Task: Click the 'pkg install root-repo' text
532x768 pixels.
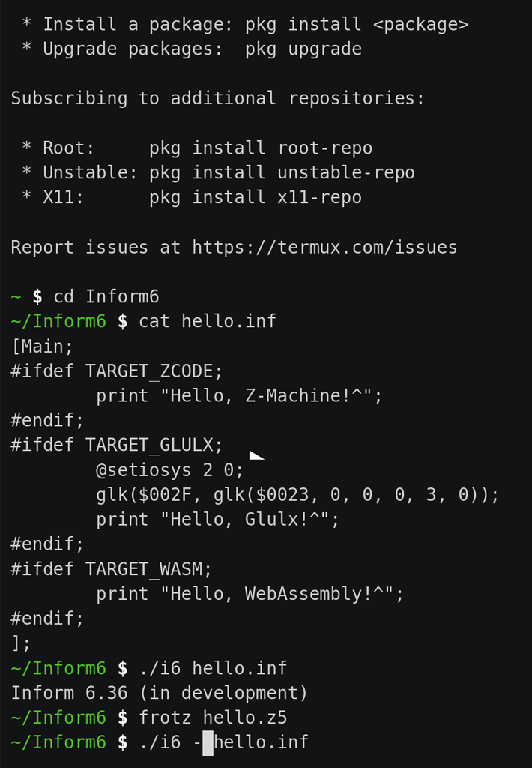Action: (261, 148)
